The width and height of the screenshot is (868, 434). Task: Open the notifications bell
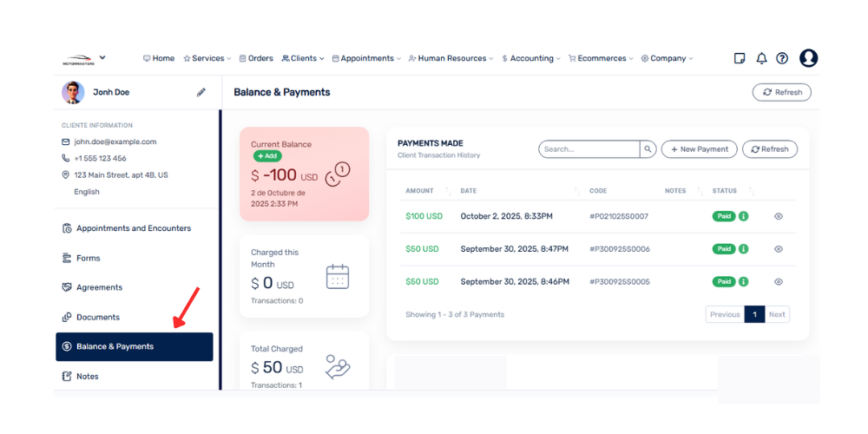[761, 58]
